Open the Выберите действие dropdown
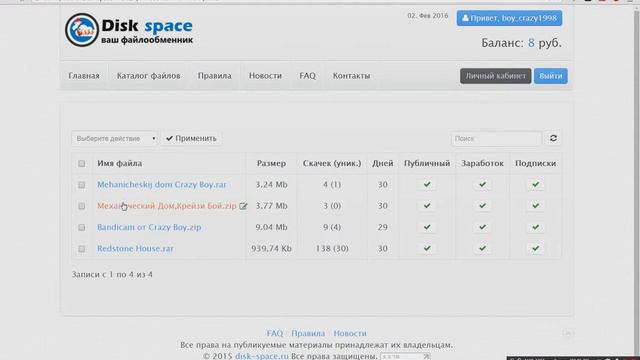This screenshot has width=640, height=360. pos(114,138)
